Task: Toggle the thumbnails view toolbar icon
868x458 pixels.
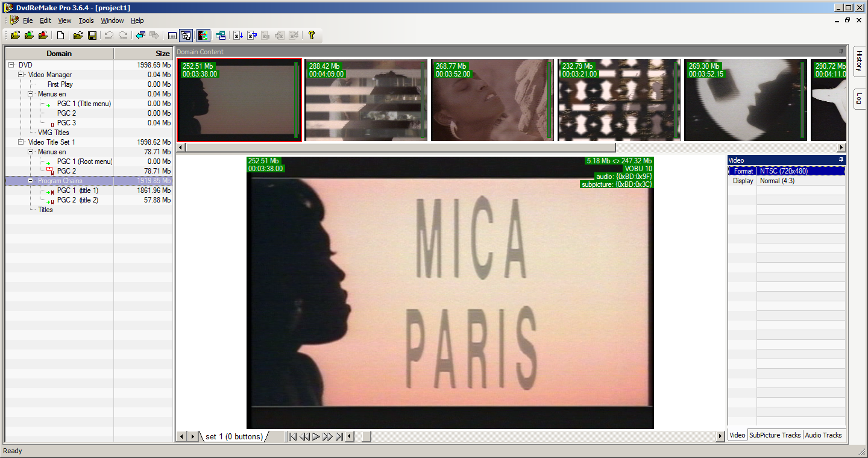Action: pos(186,36)
